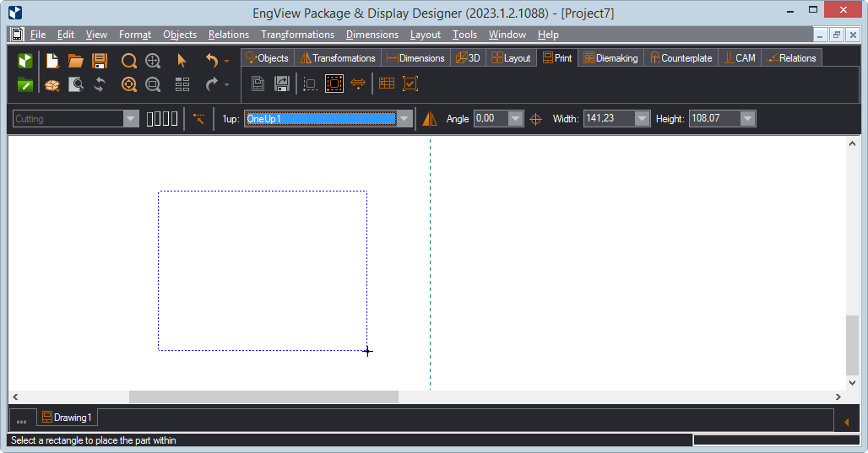Click the four rectangles line style icon
The height and width of the screenshot is (453, 868).
162,118
